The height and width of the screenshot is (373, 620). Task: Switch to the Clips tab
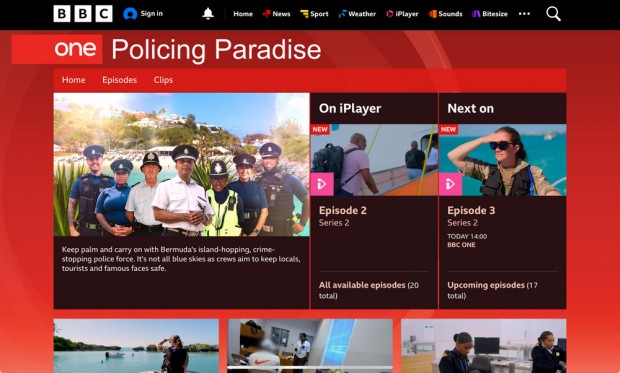[163, 80]
